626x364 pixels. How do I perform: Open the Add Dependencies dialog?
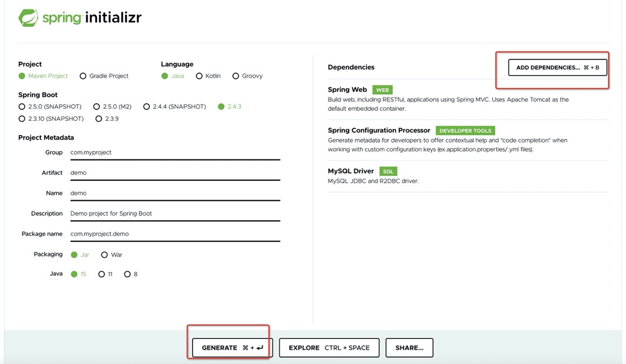(557, 68)
